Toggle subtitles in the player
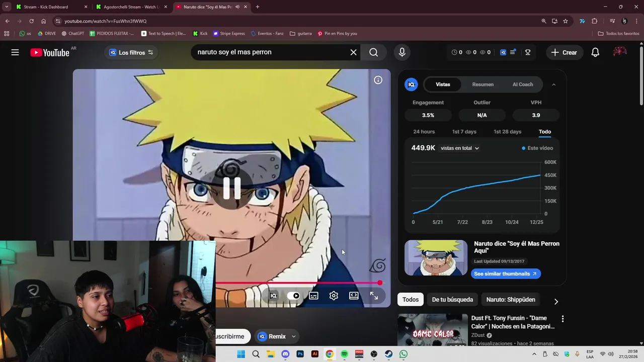The image size is (644, 362). point(313,296)
